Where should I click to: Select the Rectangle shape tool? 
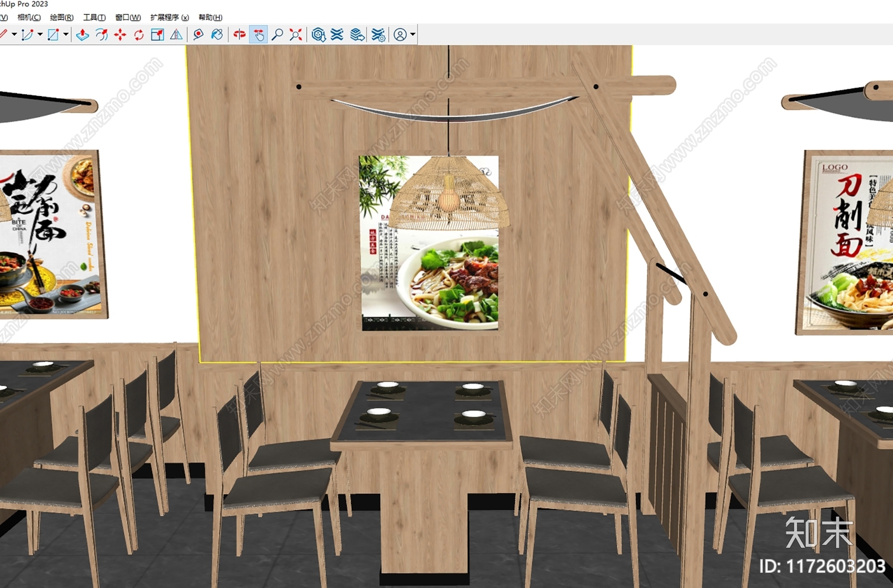pyautogui.click(x=53, y=35)
